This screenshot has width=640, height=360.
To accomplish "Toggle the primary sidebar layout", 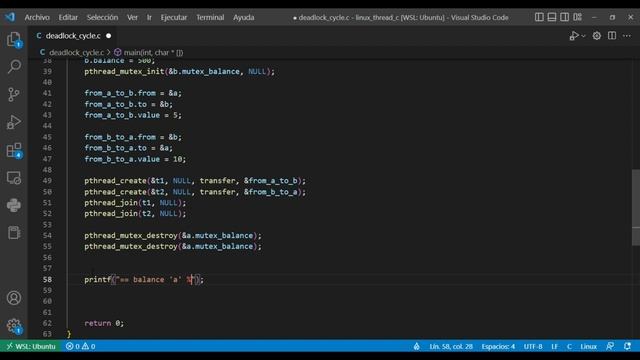I will coord(539,17).
